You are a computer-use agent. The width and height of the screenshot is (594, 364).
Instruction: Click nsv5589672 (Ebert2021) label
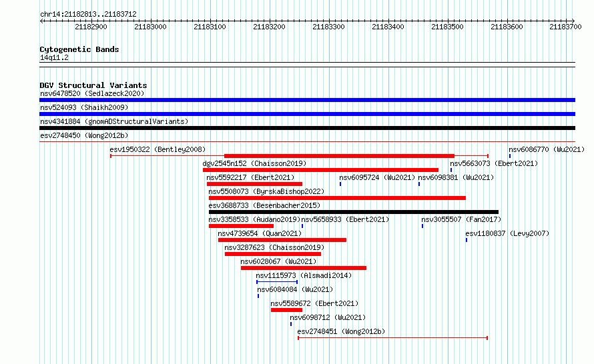314,303
